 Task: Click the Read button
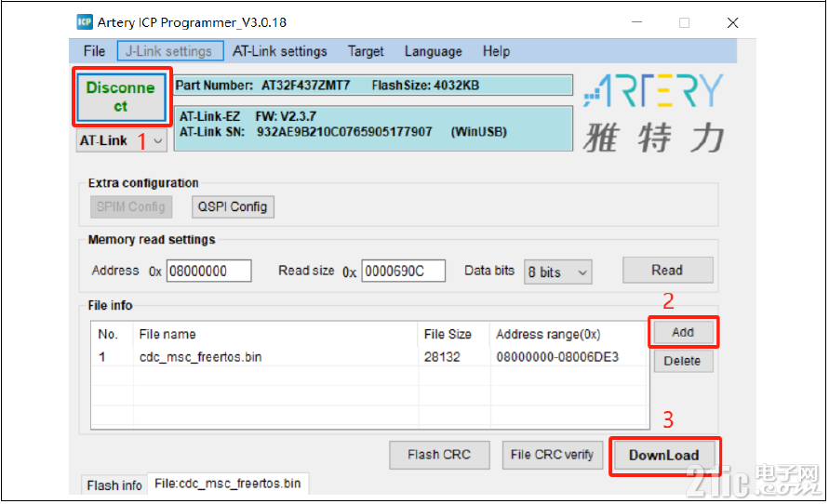(x=667, y=270)
